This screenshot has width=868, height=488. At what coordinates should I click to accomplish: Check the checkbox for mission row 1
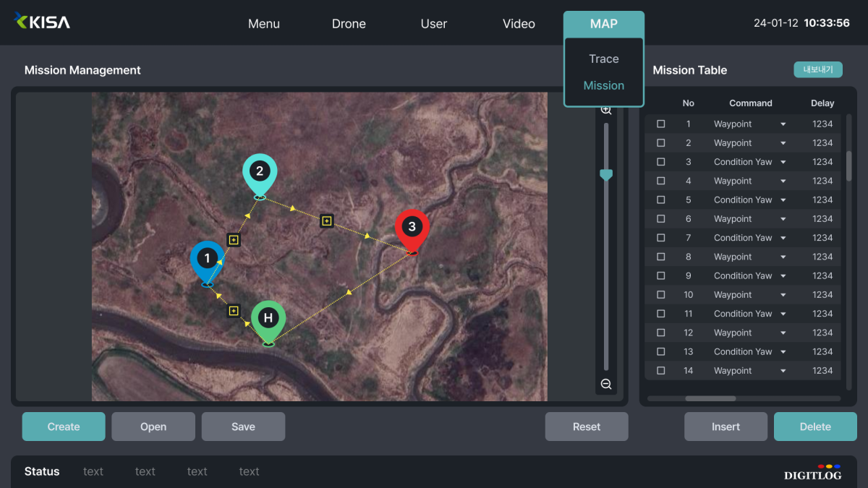[660, 124]
